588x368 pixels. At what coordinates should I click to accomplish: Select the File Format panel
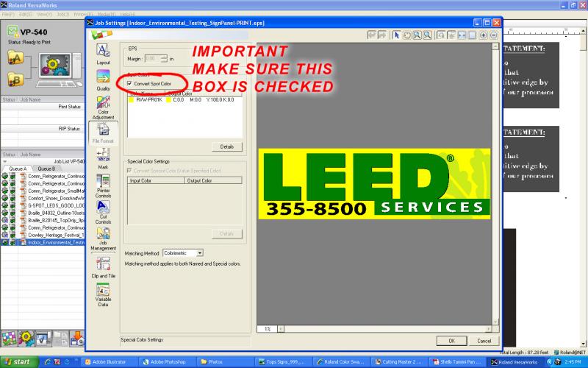click(x=103, y=133)
